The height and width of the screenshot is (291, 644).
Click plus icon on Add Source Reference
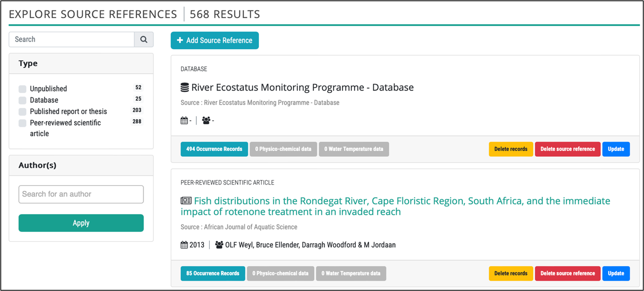click(180, 40)
